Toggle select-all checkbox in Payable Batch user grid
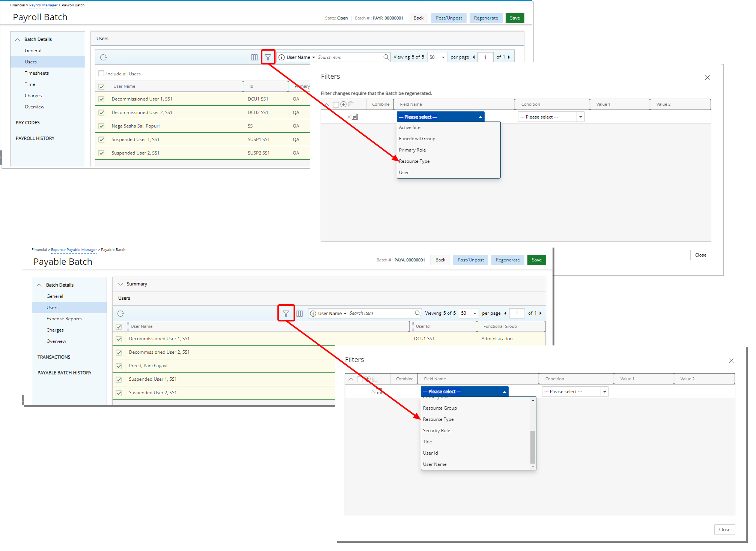Screen dimensions: 756x551 point(119,327)
